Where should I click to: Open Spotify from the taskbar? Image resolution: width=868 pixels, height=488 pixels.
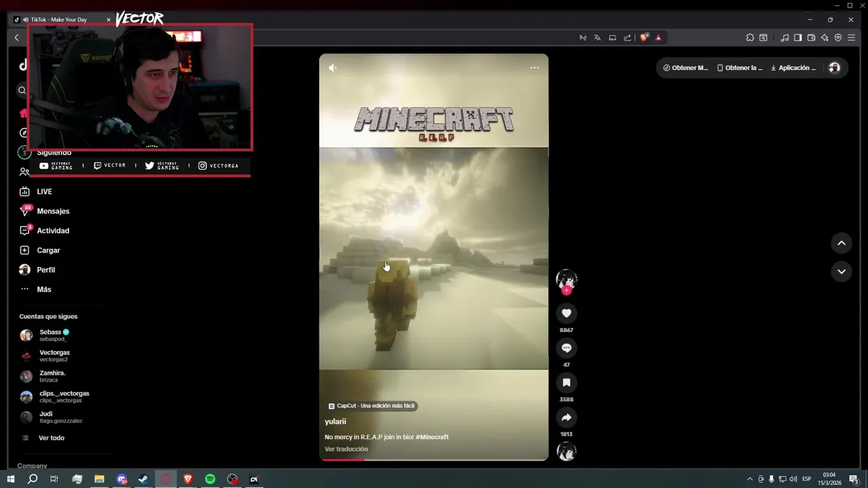(210, 479)
